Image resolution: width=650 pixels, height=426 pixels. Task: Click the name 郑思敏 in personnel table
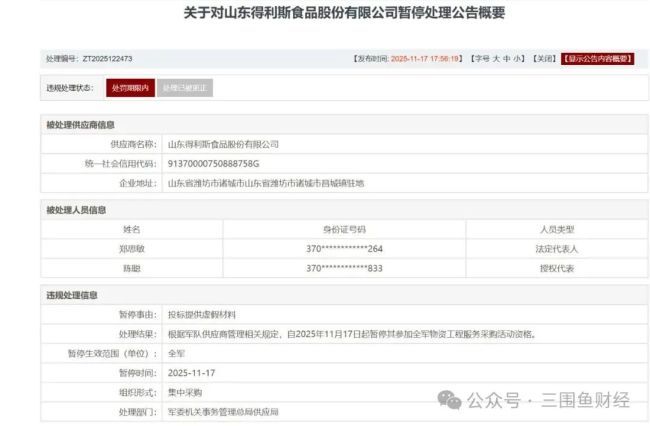pyautogui.click(x=131, y=249)
